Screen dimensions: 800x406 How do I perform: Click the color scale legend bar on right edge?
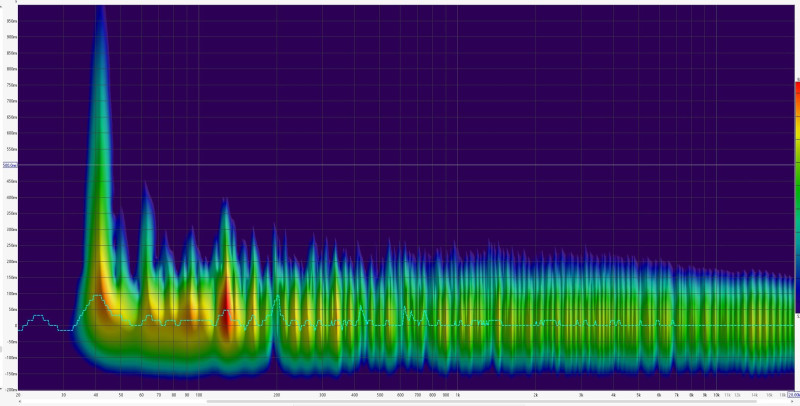click(x=797, y=198)
